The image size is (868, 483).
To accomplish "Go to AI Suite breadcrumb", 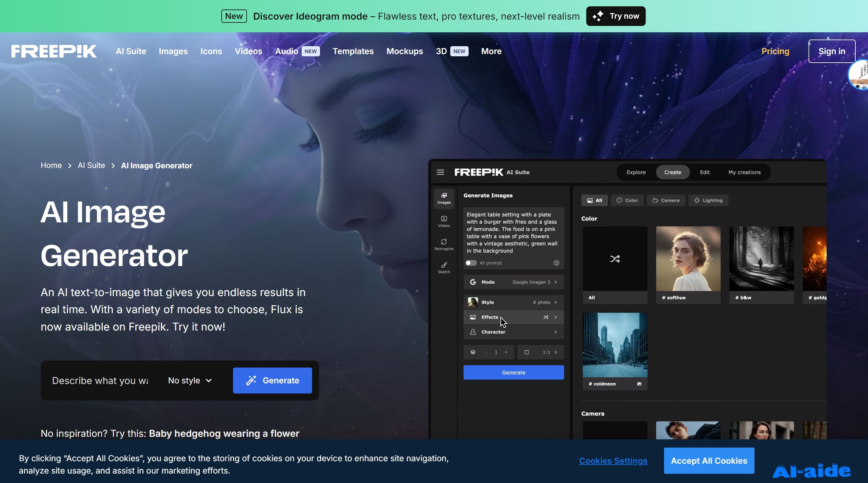I will [x=91, y=165].
